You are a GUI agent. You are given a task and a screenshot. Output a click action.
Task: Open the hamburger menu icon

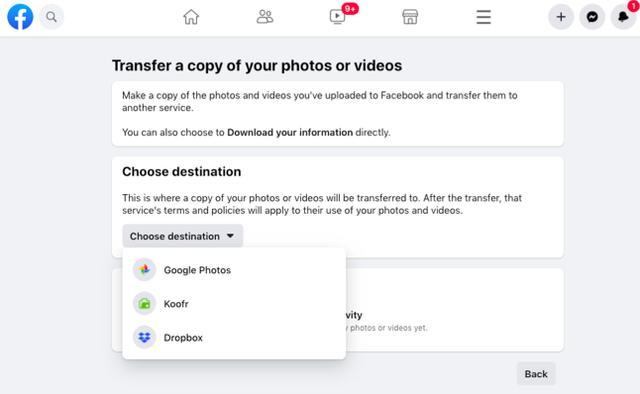click(x=483, y=17)
